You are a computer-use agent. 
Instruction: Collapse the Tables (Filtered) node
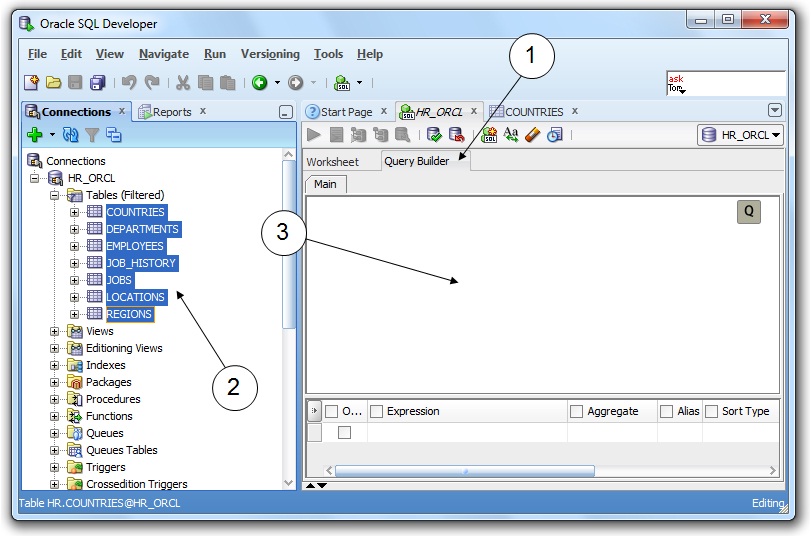[x=54, y=196]
